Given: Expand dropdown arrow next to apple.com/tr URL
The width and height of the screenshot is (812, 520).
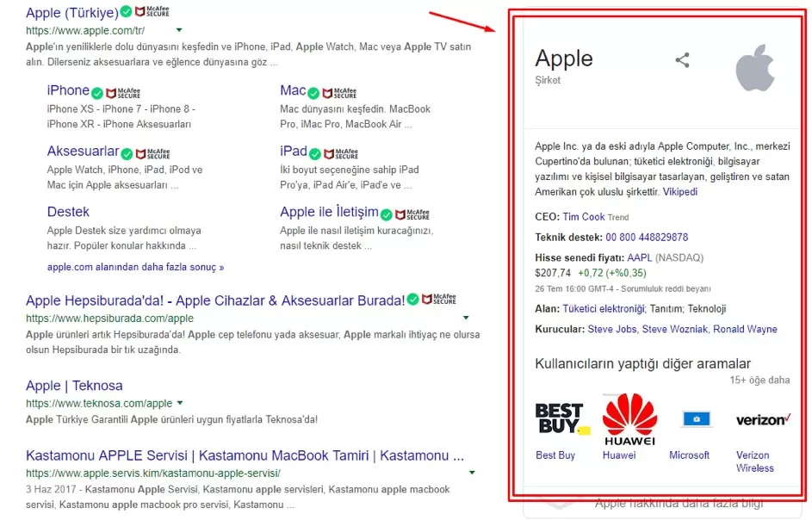Looking at the screenshot, I should point(179,30).
